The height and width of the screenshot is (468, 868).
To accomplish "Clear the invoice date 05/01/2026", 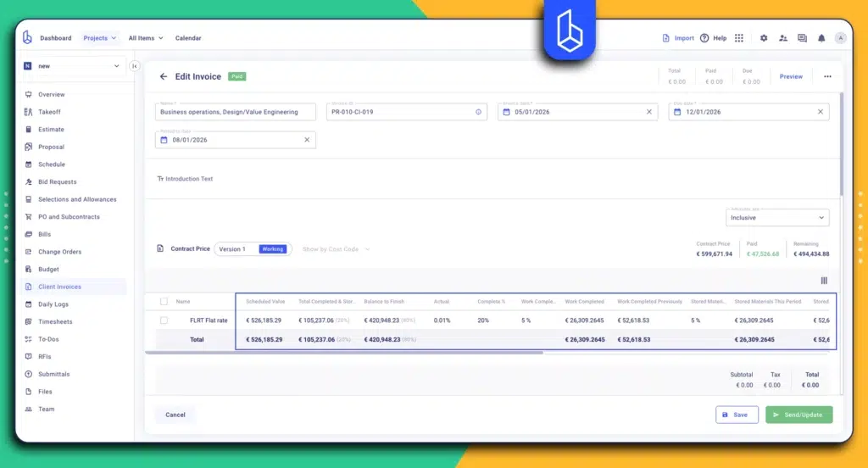I will point(649,112).
